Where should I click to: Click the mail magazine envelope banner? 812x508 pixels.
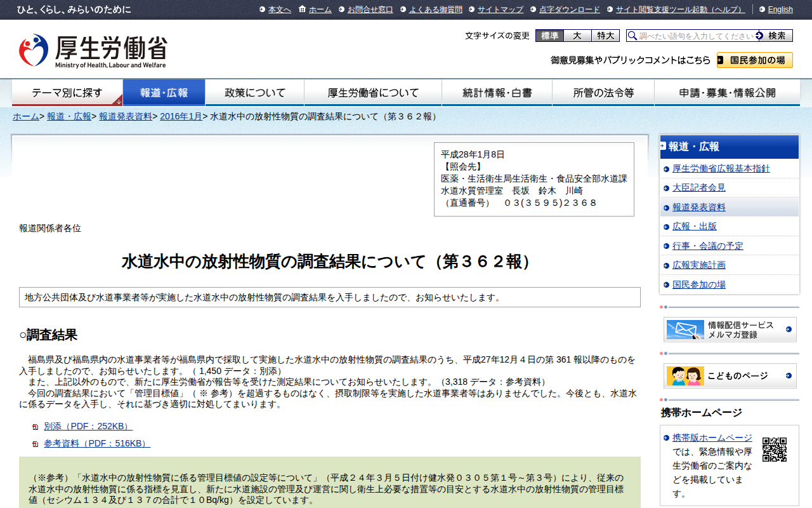pyautogui.click(x=730, y=330)
